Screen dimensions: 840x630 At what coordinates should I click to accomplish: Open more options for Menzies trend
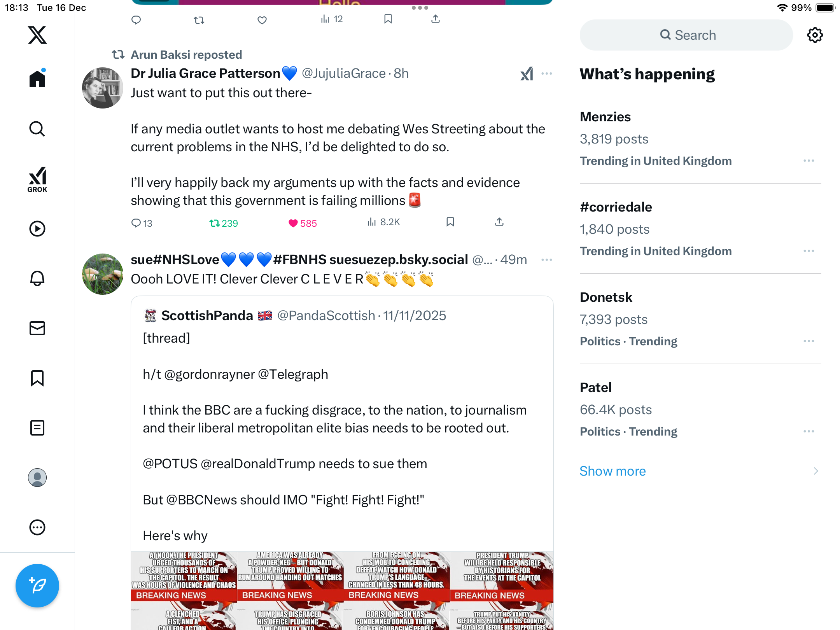(x=809, y=161)
